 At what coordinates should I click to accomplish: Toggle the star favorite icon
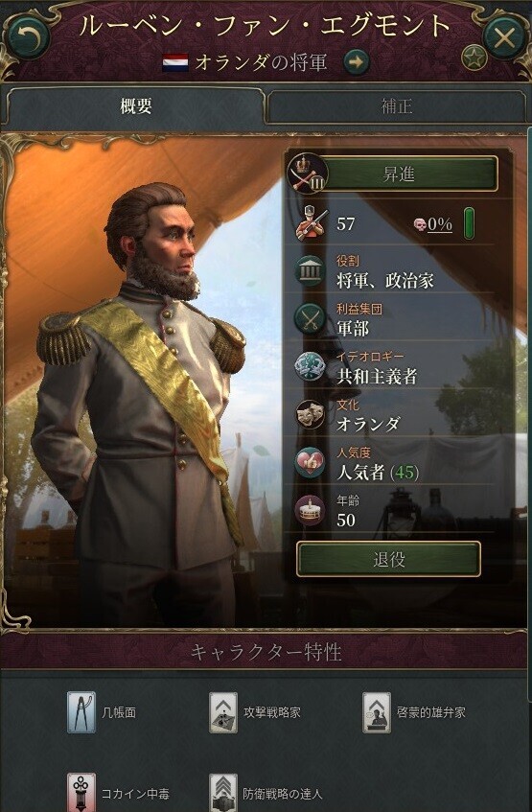click(x=474, y=58)
